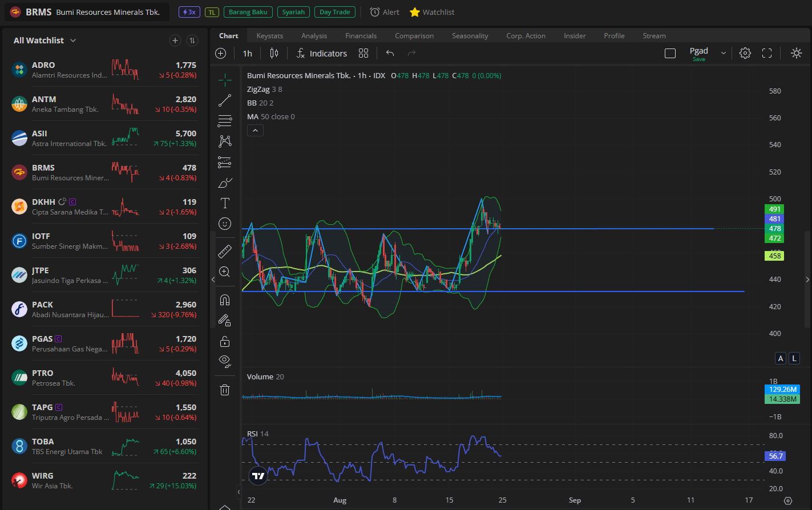Toggle stay in drawing mode
This screenshot has width=812, height=510.
(x=225, y=321)
